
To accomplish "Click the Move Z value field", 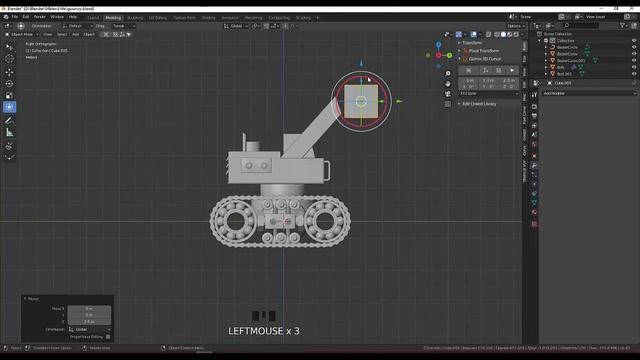I will [89, 322].
